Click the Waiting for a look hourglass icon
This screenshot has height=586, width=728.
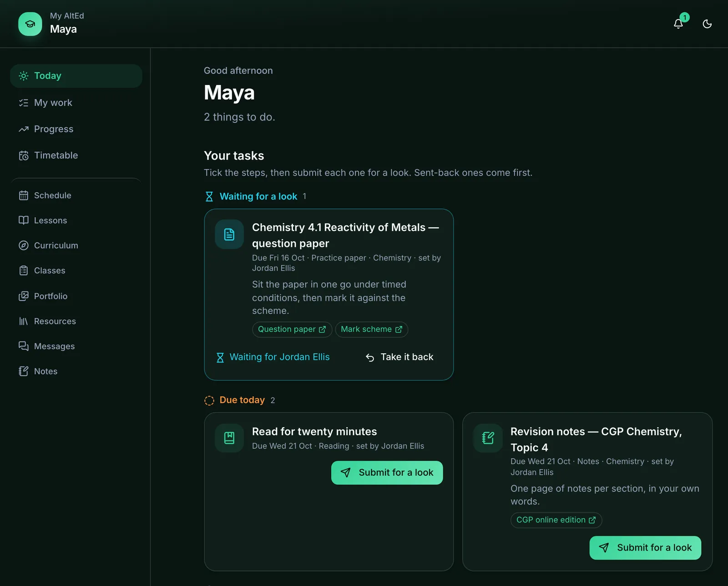click(209, 196)
